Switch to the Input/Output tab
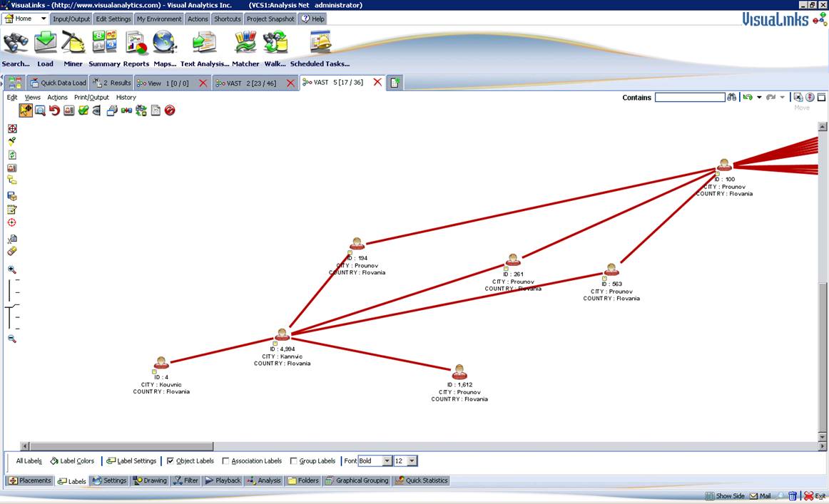Screen dimensions: 829x504 [x=71, y=19]
